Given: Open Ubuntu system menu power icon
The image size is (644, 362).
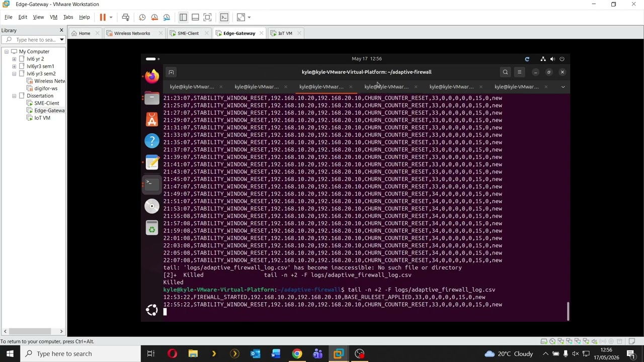Looking at the screenshot, I should [562, 59].
